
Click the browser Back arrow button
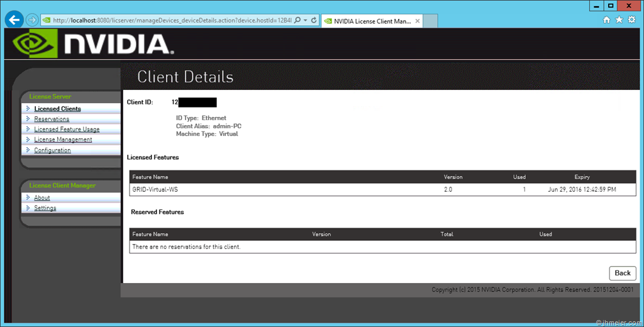14,19
